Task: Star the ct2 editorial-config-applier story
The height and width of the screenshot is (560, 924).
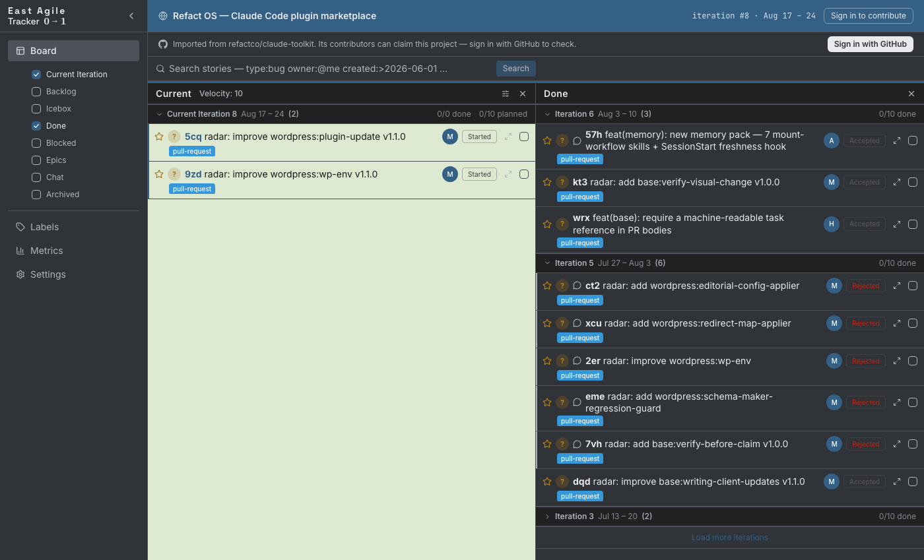Action: coord(547,286)
